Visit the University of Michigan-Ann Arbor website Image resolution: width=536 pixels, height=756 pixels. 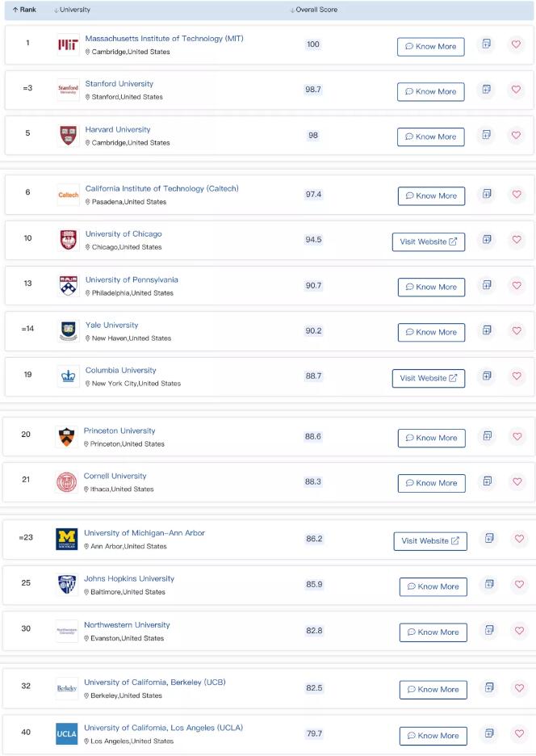(x=430, y=541)
